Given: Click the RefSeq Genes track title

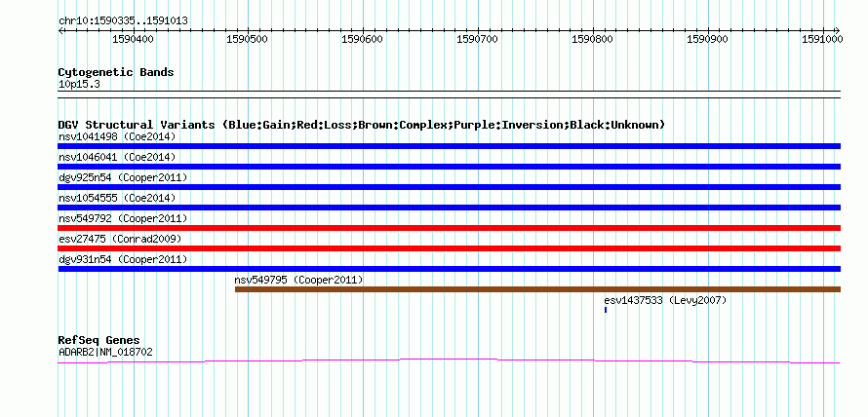Looking at the screenshot, I should click(x=99, y=341).
